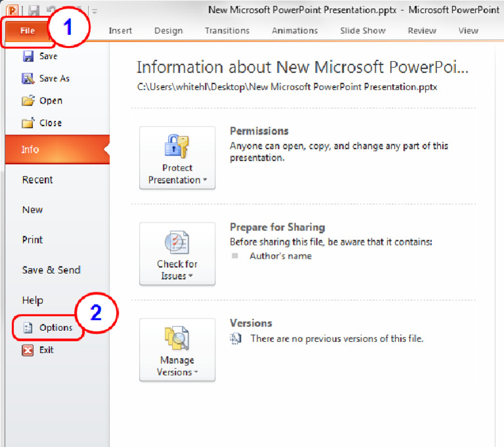Open the File tab
The height and width of the screenshot is (447, 504).
pyautogui.click(x=27, y=31)
